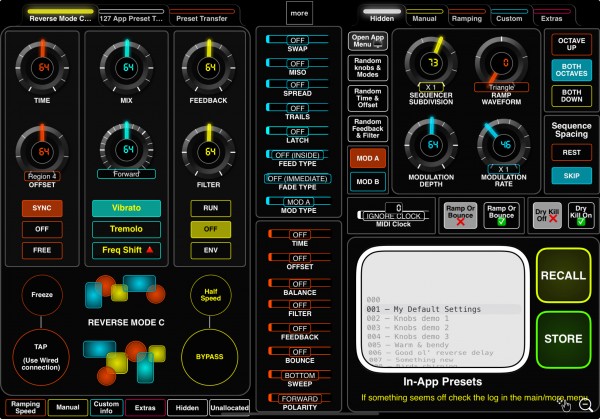Click the BYPASS button
This screenshot has height=419, width=600.
[x=209, y=357]
